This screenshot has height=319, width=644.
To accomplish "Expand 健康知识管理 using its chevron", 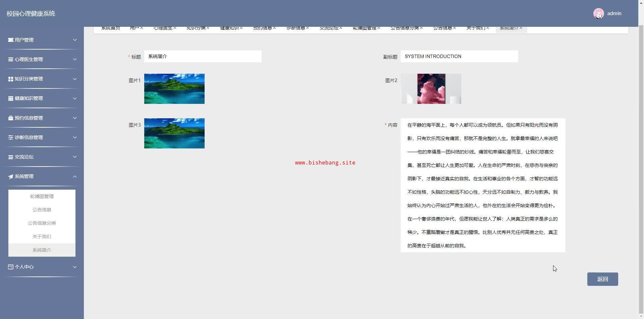I will tap(75, 98).
